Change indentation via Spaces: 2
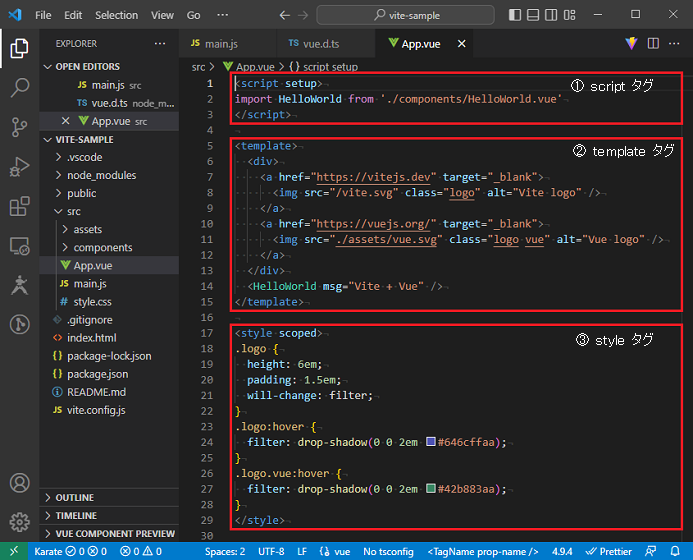 click(225, 552)
